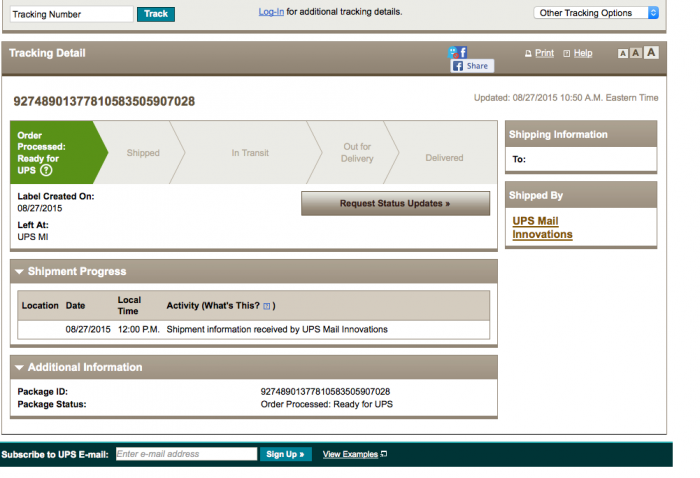
Task: Click the printer icon beside Print
Action: tap(528, 54)
